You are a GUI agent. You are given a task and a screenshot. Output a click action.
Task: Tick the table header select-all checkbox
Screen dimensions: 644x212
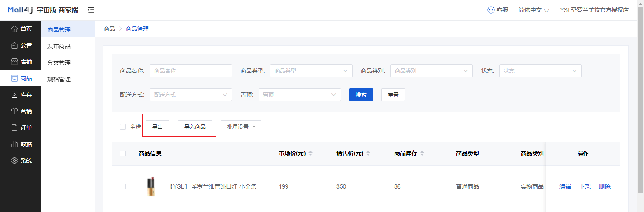pyautogui.click(x=123, y=154)
